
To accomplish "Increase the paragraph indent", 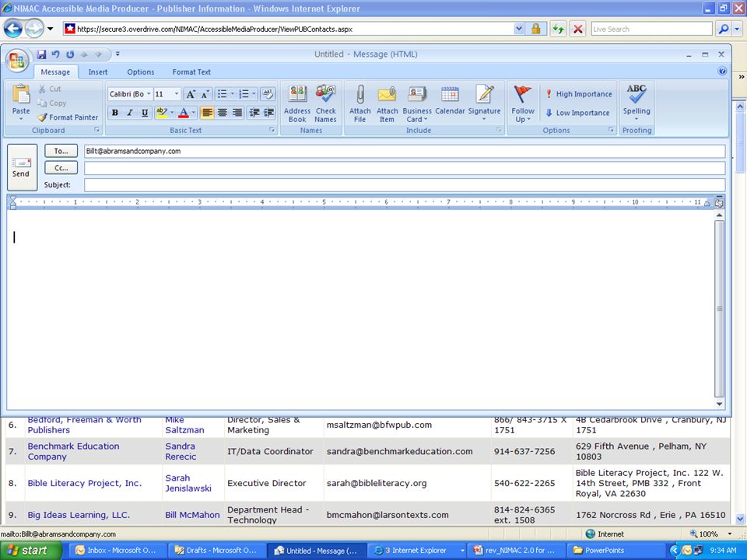I will [269, 112].
